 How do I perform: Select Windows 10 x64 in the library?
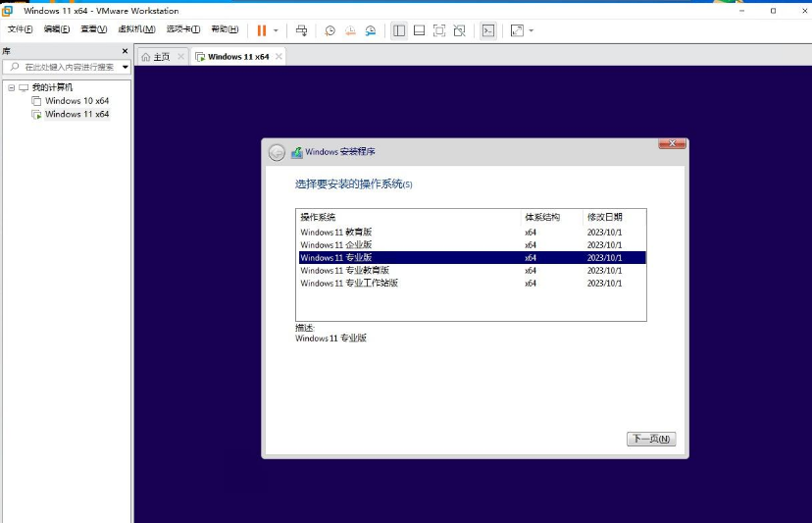click(76, 100)
